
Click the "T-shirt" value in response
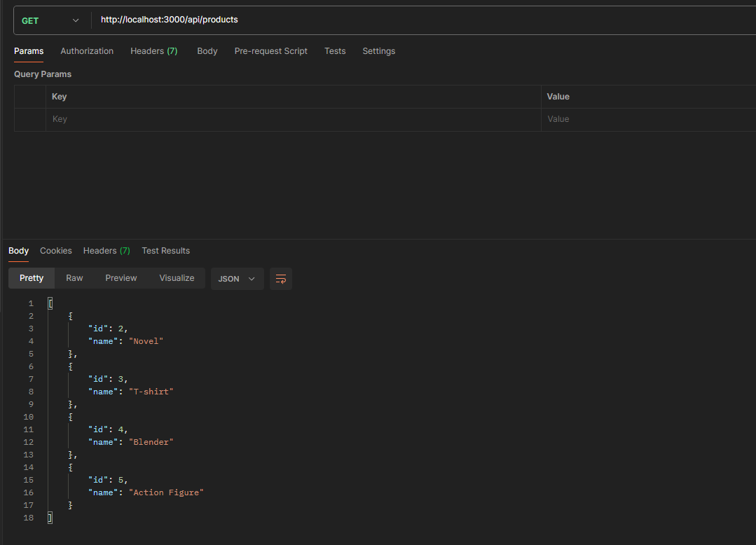pos(151,392)
